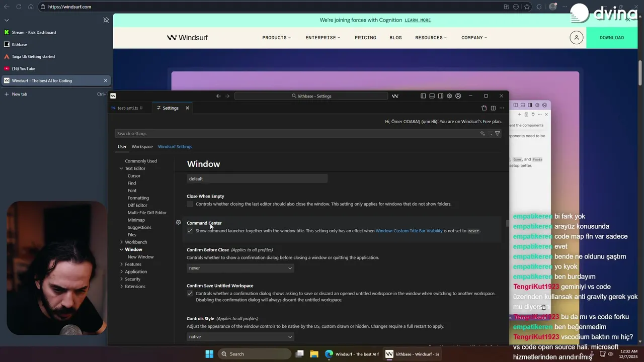The image size is (644, 362).
Task: Open the Blog page link
Action: coord(395,38)
